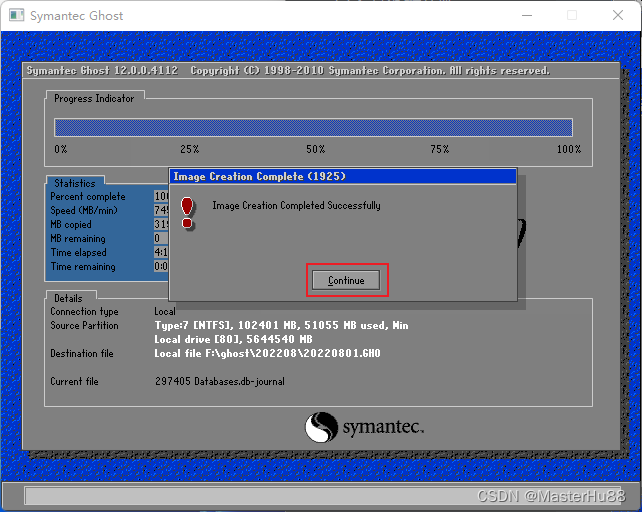The height and width of the screenshot is (512, 642).
Task: Click the 'Time elapsed' label
Action: point(78,252)
